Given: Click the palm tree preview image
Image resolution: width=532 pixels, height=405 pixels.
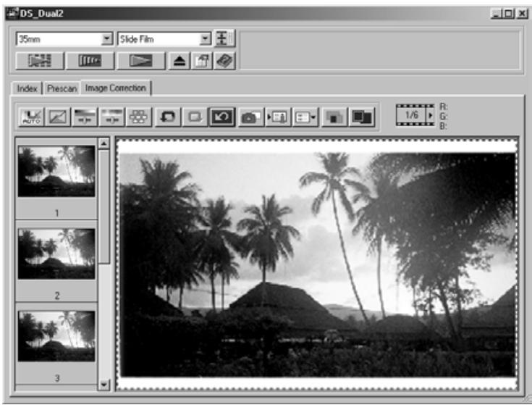Looking at the screenshot, I should pyautogui.click(x=318, y=264).
